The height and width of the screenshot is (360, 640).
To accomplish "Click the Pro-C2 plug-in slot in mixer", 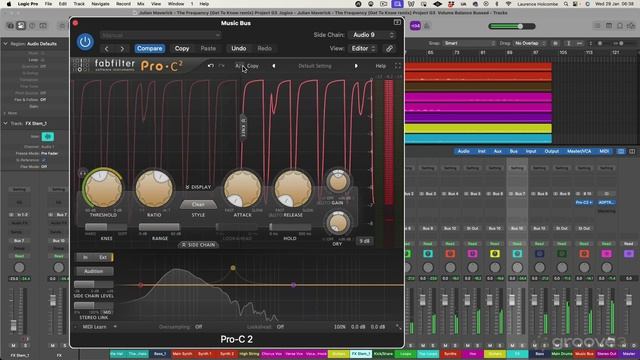I will [584, 202].
